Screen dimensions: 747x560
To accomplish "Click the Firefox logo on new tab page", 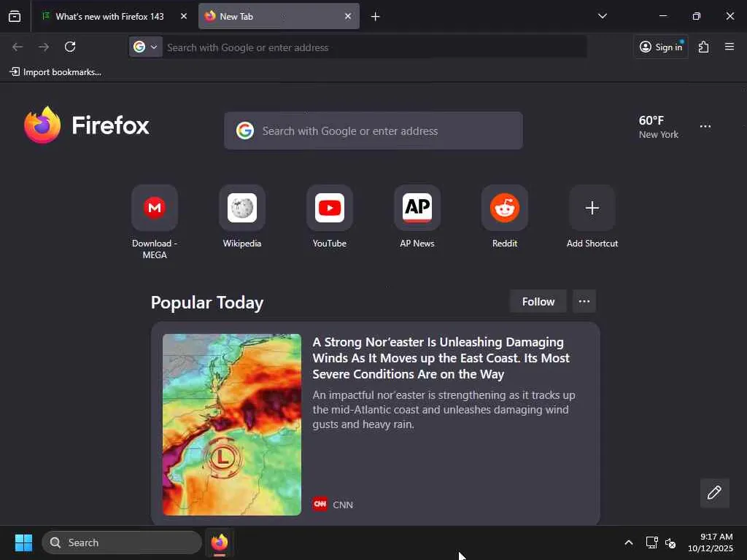I will tap(86, 125).
